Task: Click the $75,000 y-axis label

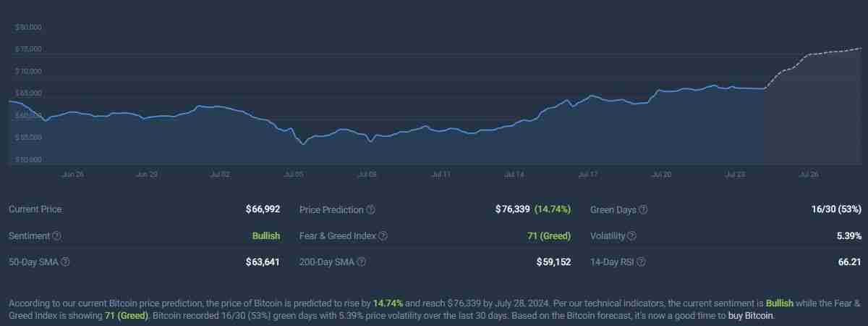Action: [x=28, y=49]
